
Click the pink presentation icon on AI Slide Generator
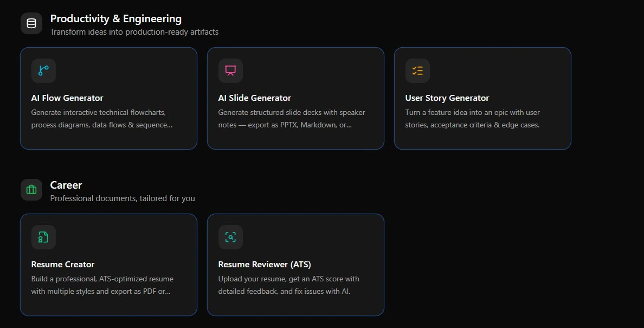(x=230, y=70)
